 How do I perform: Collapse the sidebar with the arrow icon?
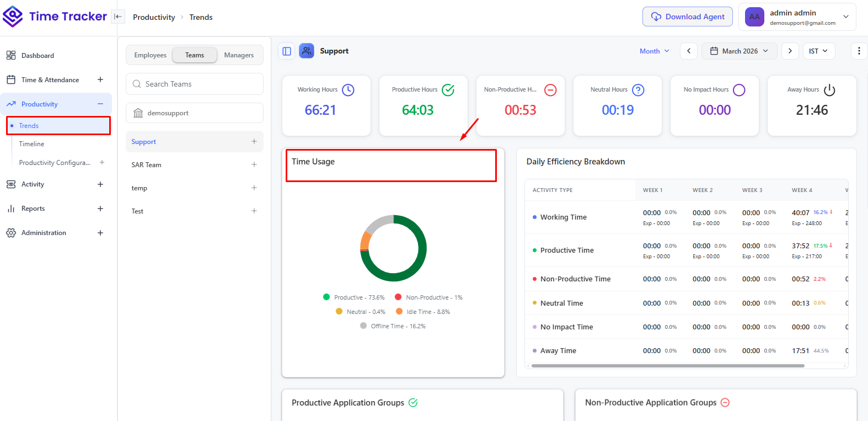(x=117, y=17)
